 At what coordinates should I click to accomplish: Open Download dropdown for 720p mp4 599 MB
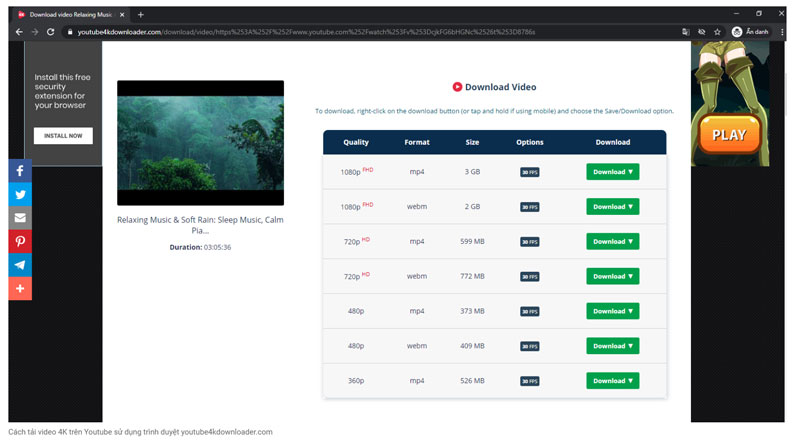[612, 241]
